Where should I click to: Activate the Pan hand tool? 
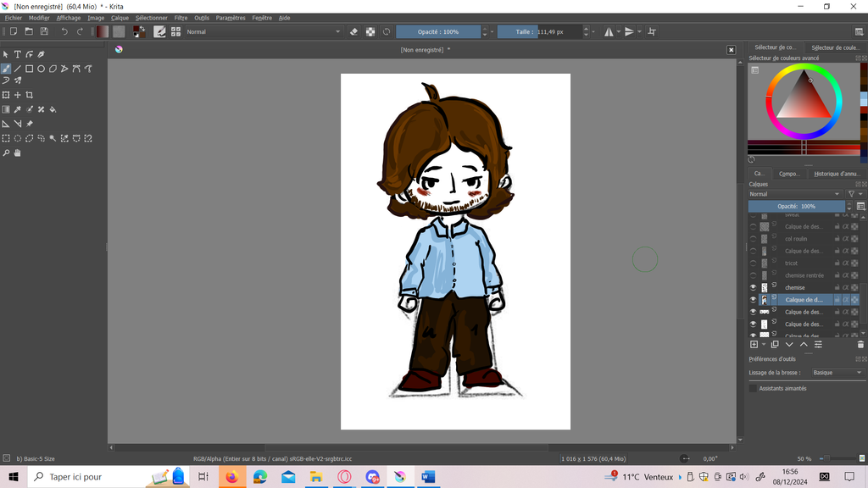tap(17, 153)
